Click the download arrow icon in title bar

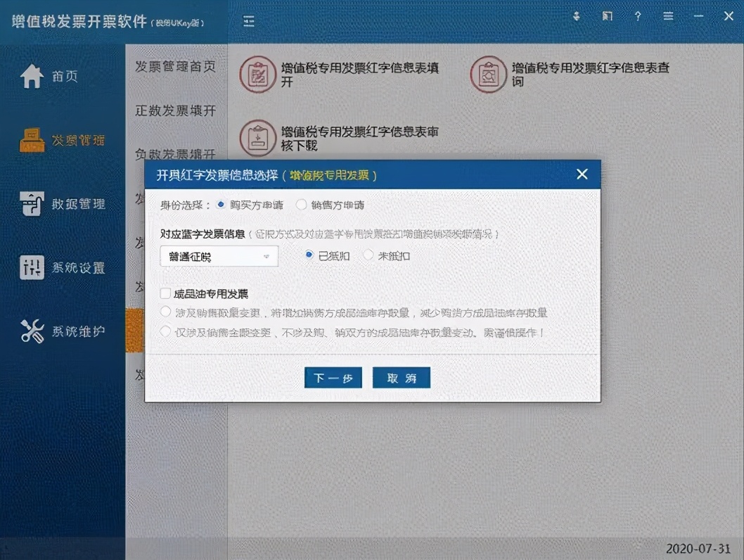tap(577, 17)
